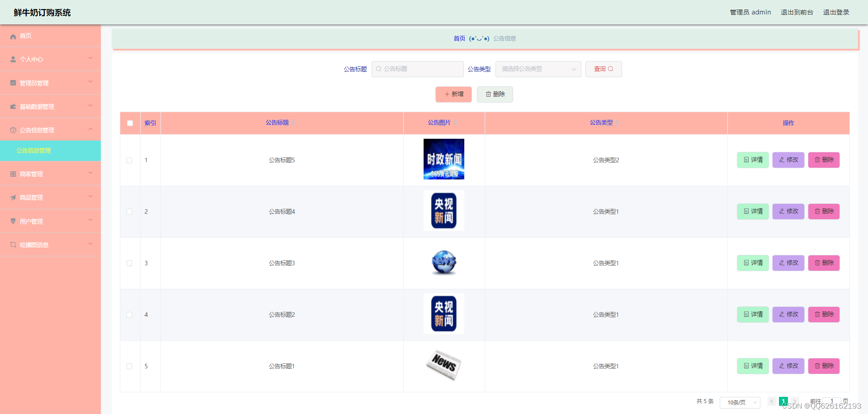Click the 基础数据管理 sidebar icon
The height and width of the screenshot is (414, 868).
[13, 107]
